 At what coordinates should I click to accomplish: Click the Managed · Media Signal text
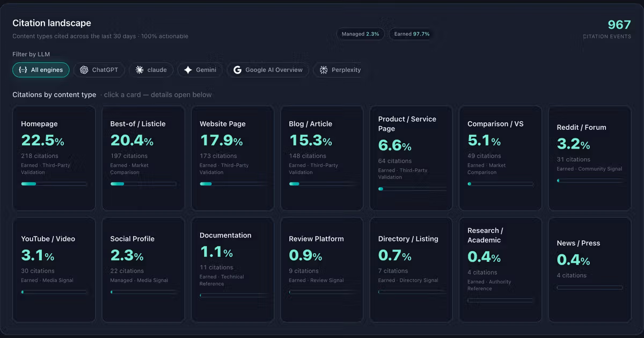tap(139, 281)
